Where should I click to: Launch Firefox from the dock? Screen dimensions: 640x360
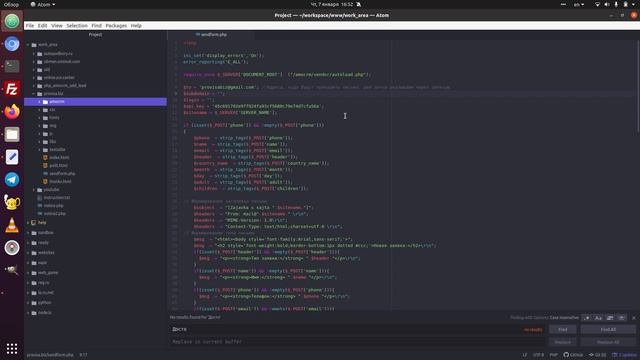12,111
